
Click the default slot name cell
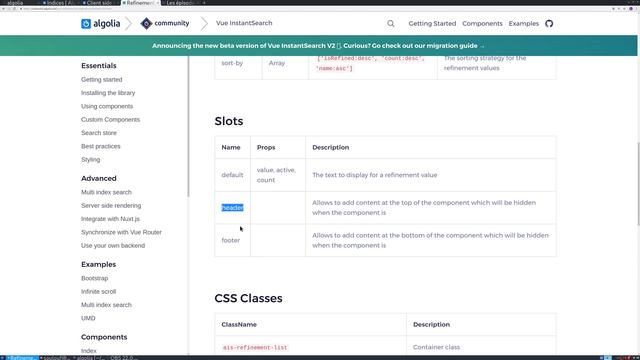pyautogui.click(x=232, y=175)
